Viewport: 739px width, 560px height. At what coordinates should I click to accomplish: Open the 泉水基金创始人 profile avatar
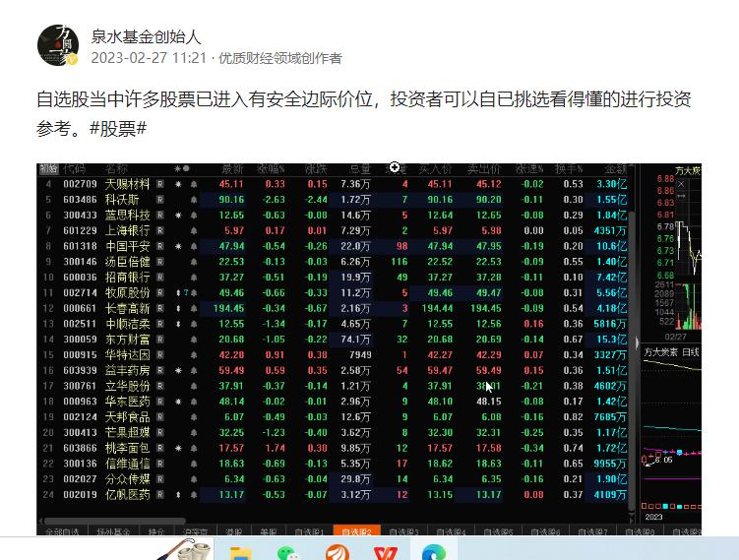click(58, 45)
